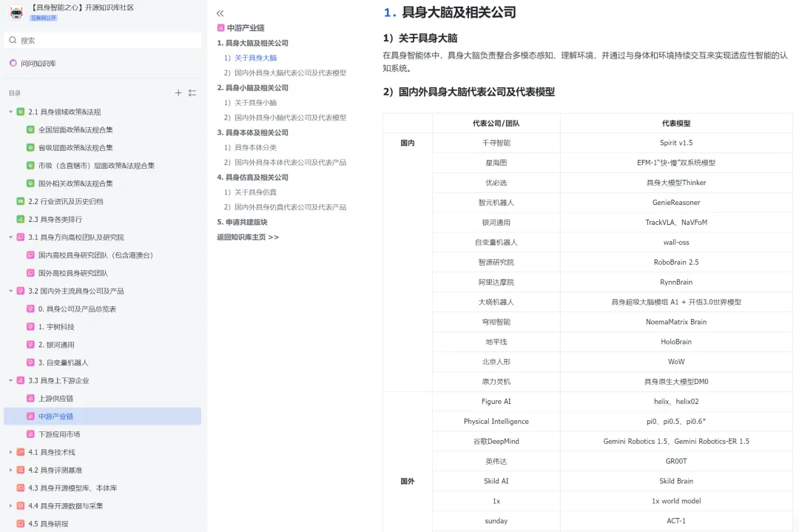Click icon of 4.2 具身评测基准

pyautogui.click(x=21, y=470)
